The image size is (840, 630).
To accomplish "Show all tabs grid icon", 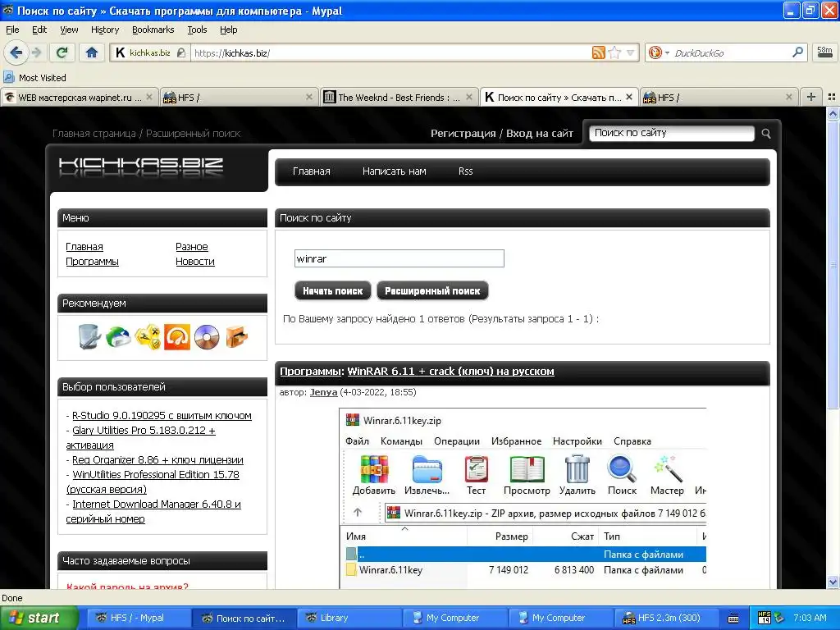I will (x=832, y=97).
